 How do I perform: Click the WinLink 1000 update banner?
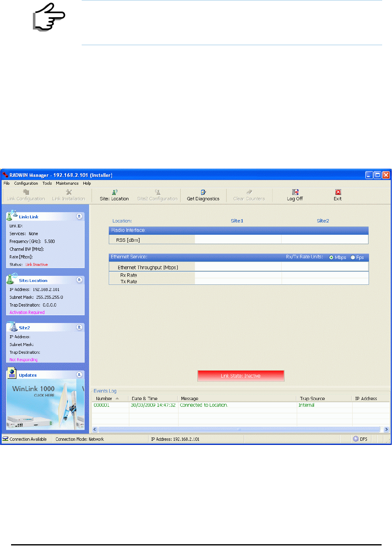pos(46,404)
